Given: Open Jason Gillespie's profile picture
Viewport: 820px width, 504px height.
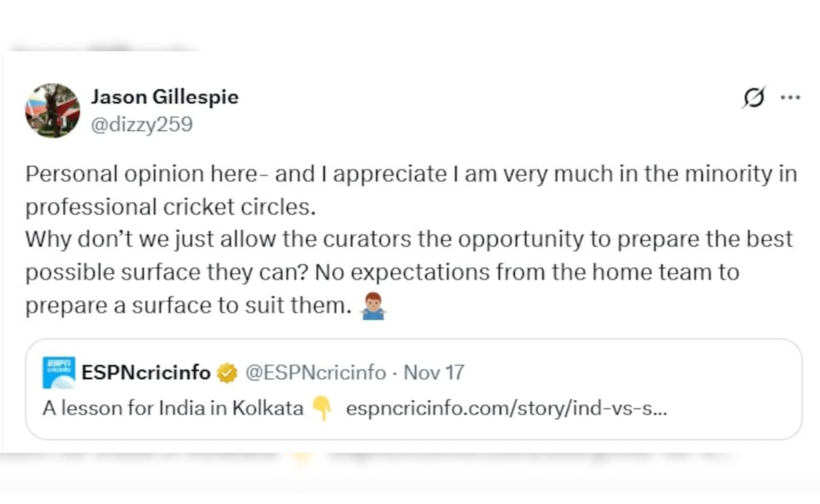Looking at the screenshot, I should (53, 111).
